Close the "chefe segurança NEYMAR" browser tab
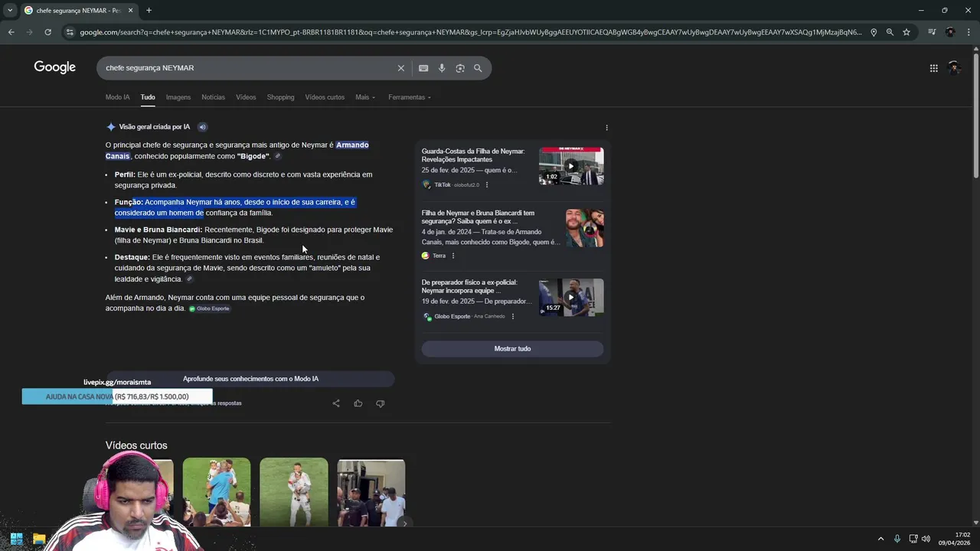The image size is (980, 551). click(130, 11)
